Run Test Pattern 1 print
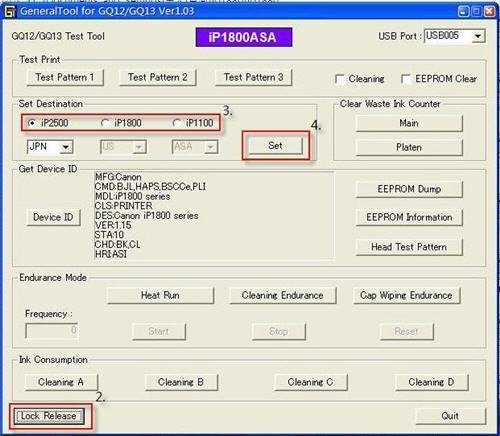Viewport: 500px width, 436px height. 65,77
